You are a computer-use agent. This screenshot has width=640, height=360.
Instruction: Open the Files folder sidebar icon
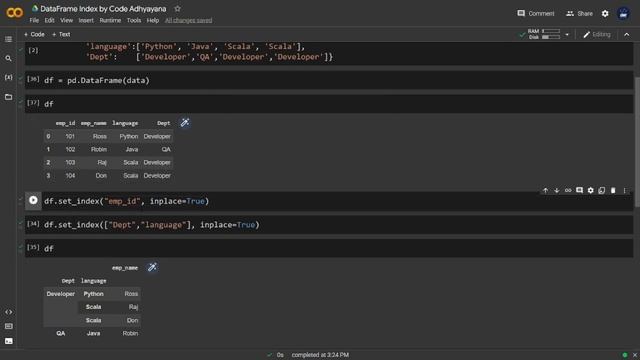(x=8, y=97)
